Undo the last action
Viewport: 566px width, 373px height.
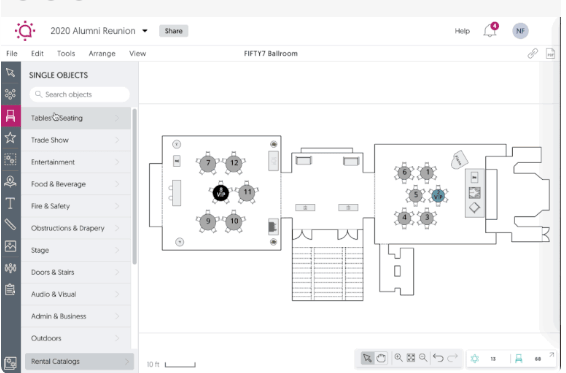point(438,358)
